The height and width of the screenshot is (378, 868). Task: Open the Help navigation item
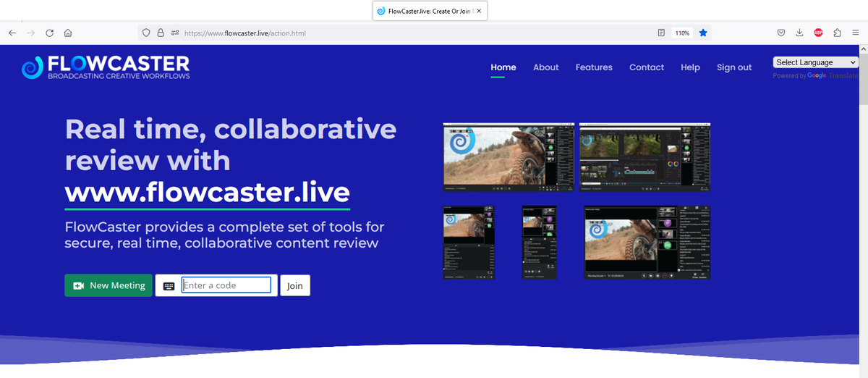point(690,67)
